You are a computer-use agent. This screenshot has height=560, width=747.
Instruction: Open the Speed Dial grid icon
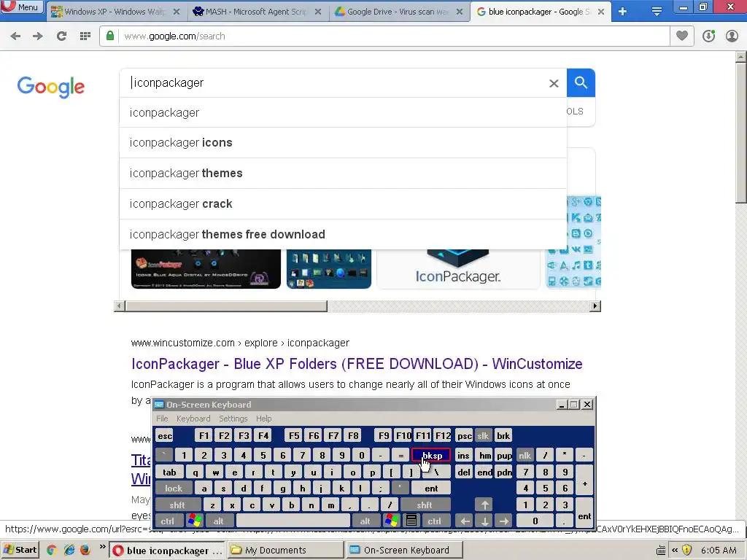[x=85, y=36]
